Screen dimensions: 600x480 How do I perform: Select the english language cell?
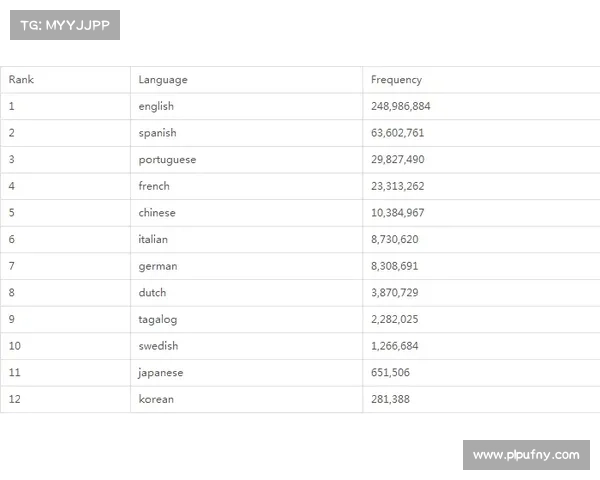point(156,106)
